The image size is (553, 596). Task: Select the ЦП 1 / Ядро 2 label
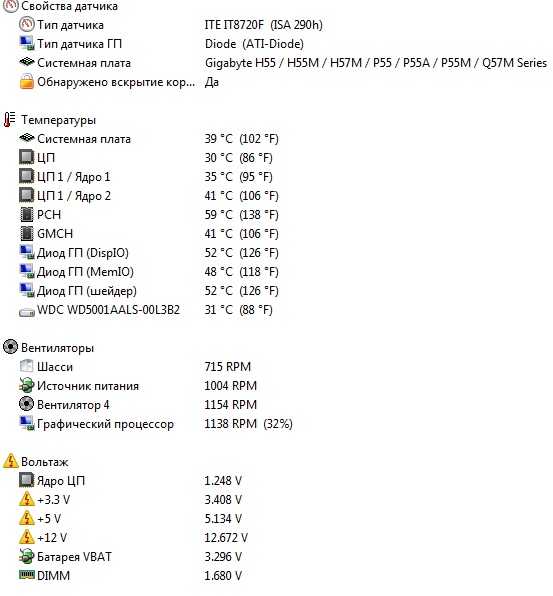tap(74, 196)
